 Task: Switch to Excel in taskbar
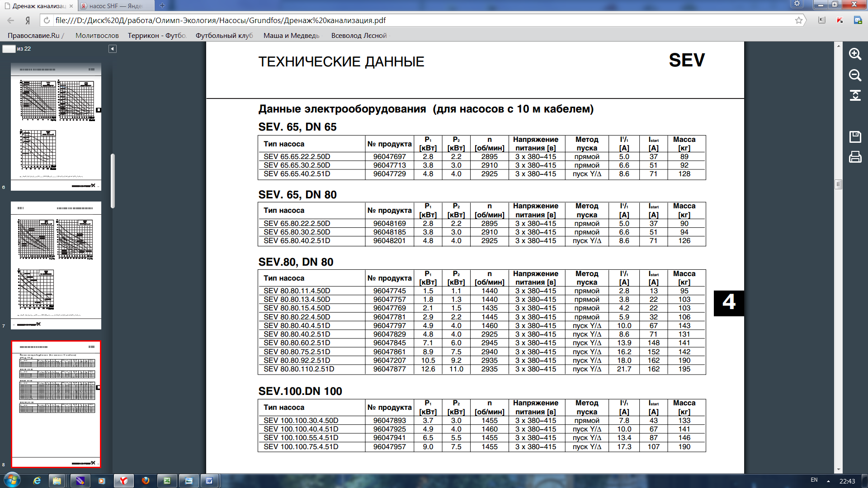(167, 481)
